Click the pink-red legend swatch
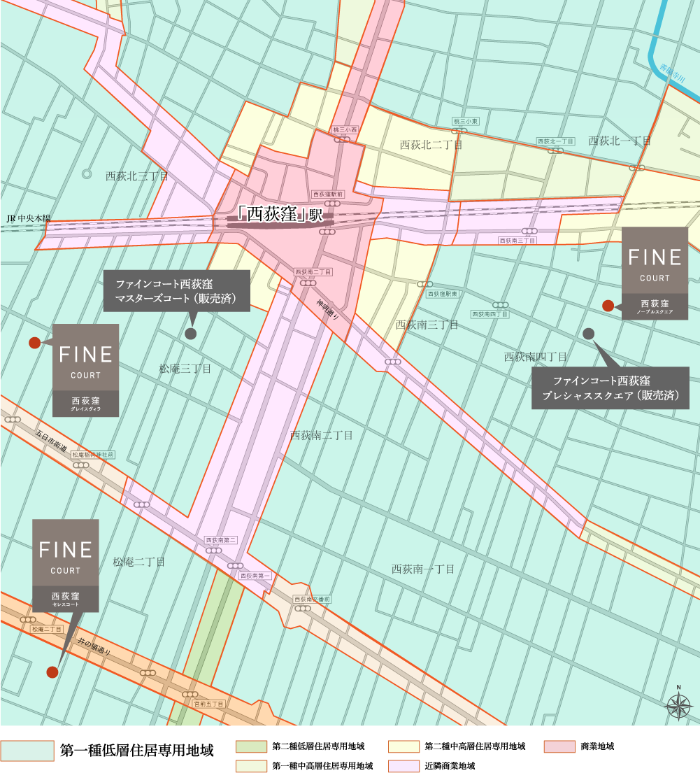Image resolution: width=700 pixels, height=773 pixels. click(559, 746)
